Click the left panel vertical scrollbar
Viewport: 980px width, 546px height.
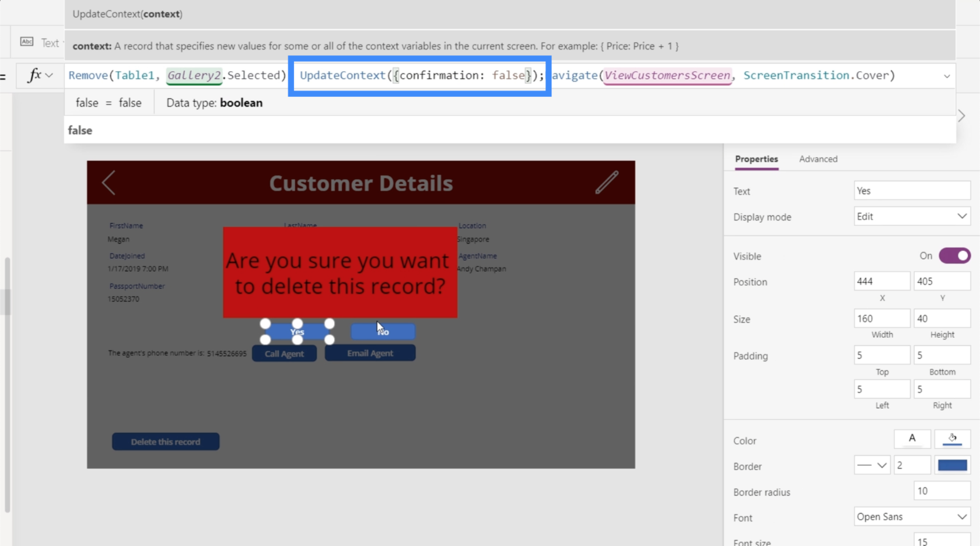point(7,385)
